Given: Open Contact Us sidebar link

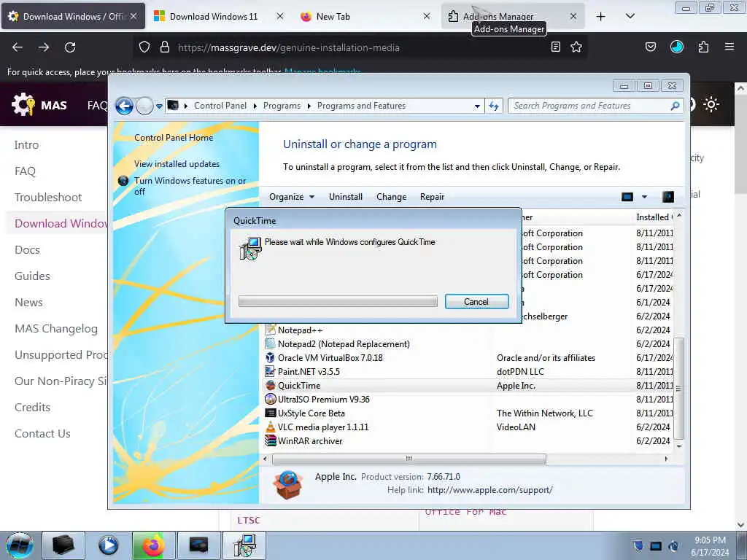Looking at the screenshot, I should point(42,433).
